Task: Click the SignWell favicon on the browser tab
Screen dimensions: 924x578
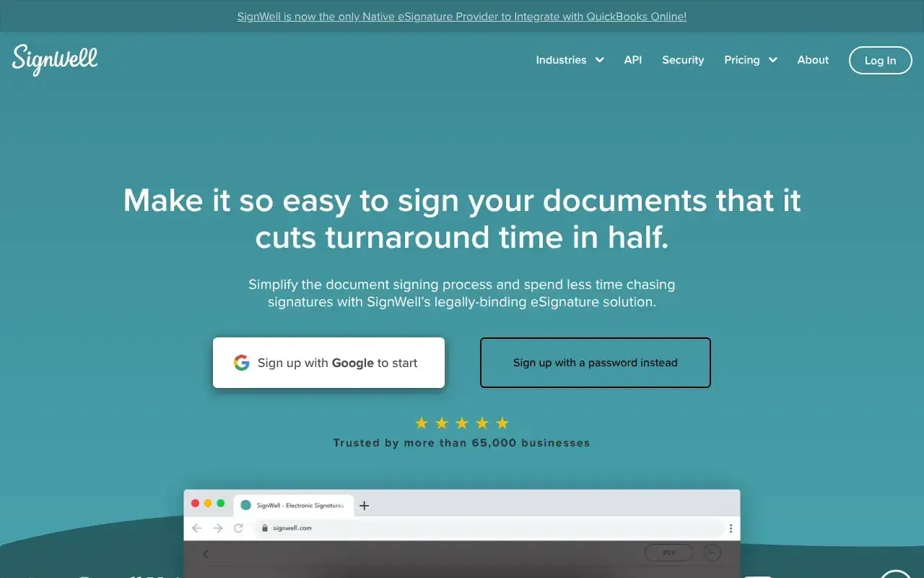Action: (244, 505)
